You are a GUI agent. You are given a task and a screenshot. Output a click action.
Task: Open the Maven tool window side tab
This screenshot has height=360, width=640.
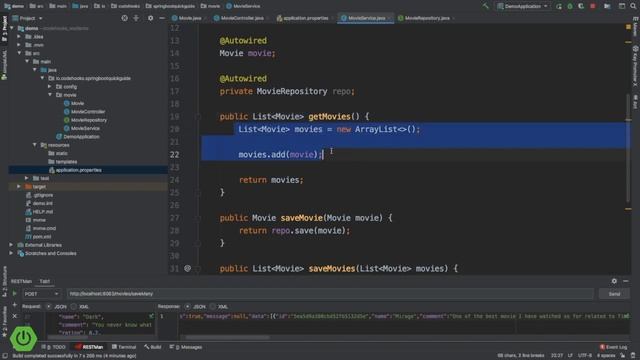click(636, 27)
